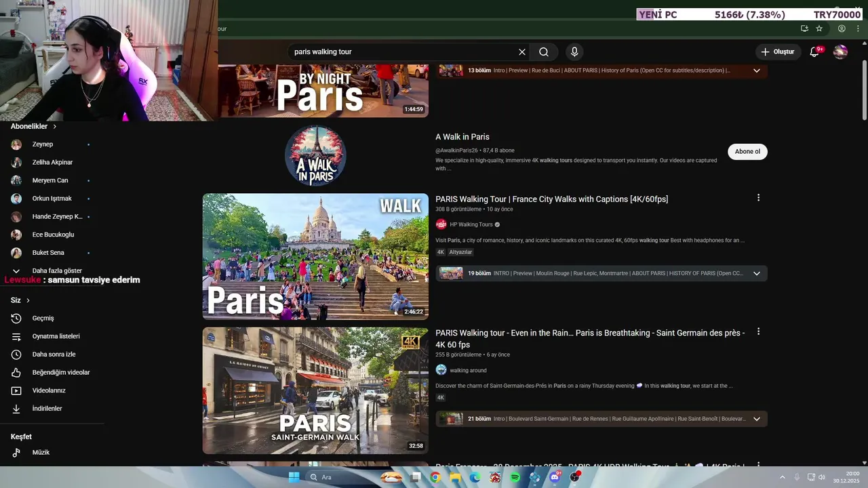The width and height of the screenshot is (868, 488).
Task: Open the Orkun Işıtmak subscription
Action: [x=52, y=199]
